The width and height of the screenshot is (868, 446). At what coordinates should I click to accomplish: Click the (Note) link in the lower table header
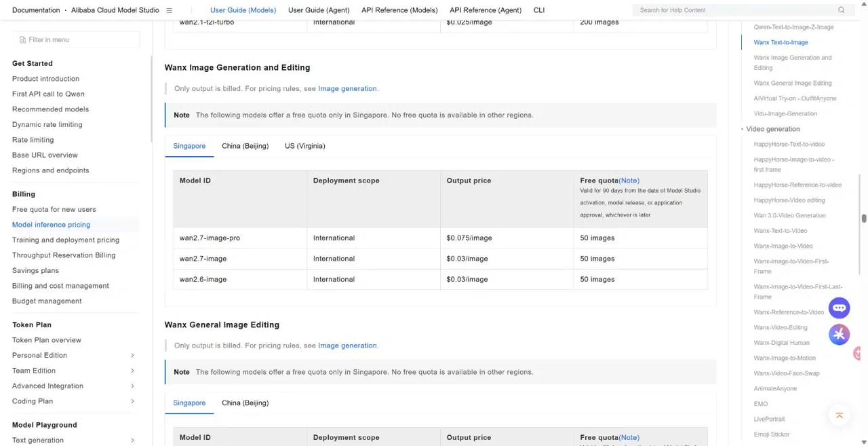pyautogui.click(x=629, y=438)
